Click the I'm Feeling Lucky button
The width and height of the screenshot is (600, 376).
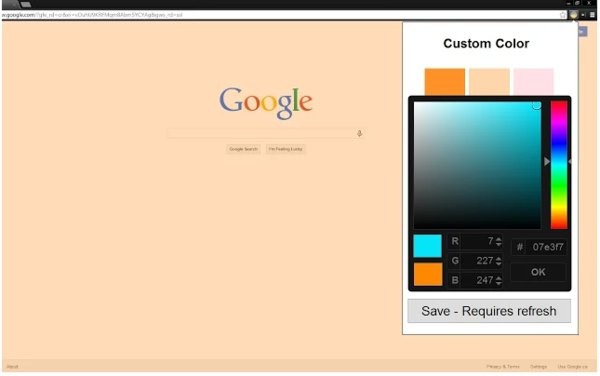pos(285,149)
